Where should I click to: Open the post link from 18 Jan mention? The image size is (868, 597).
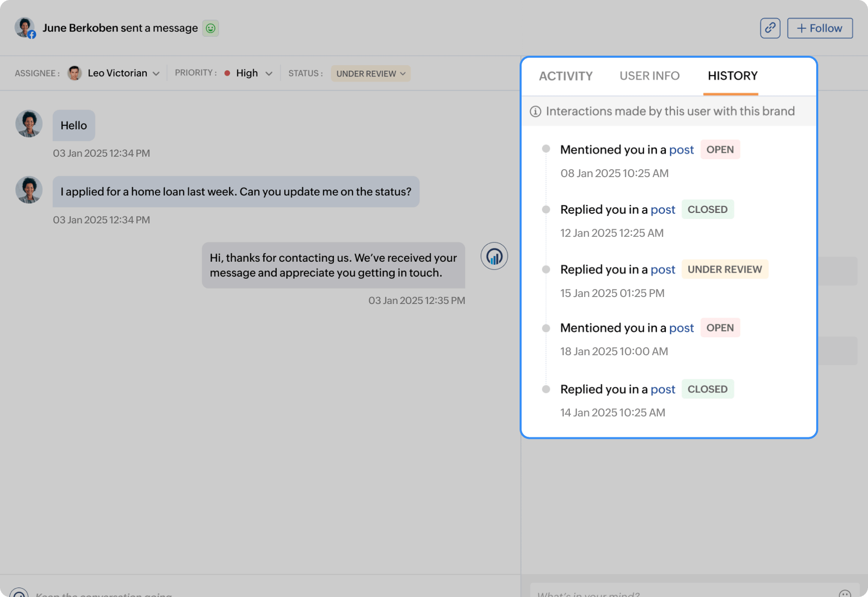pyautogui.click(x=682, y=328)
